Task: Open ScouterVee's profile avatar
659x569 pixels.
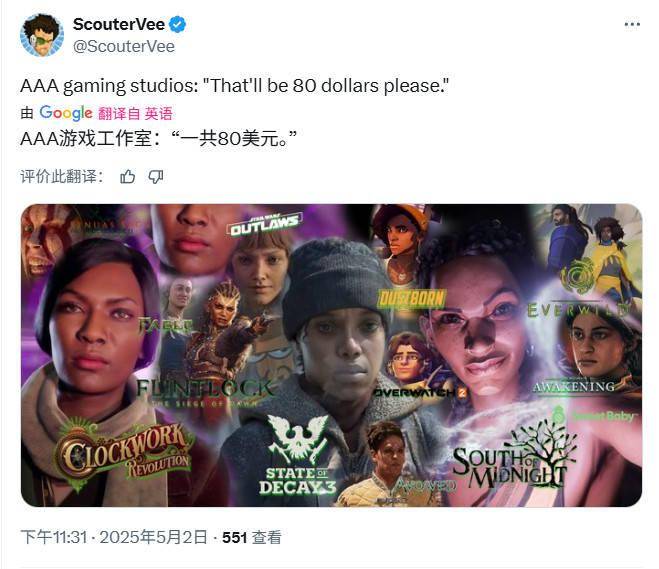Action: (42, 35)
